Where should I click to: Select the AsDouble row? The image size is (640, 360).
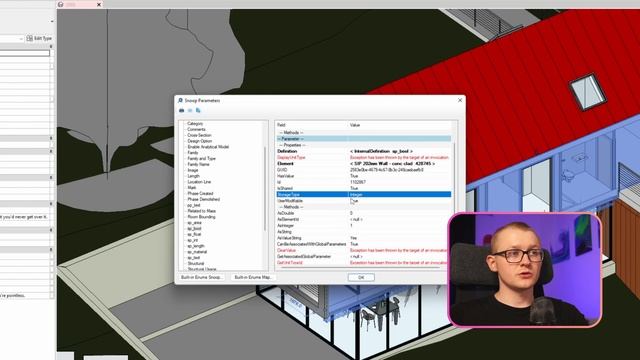click(x=364, y=213)
